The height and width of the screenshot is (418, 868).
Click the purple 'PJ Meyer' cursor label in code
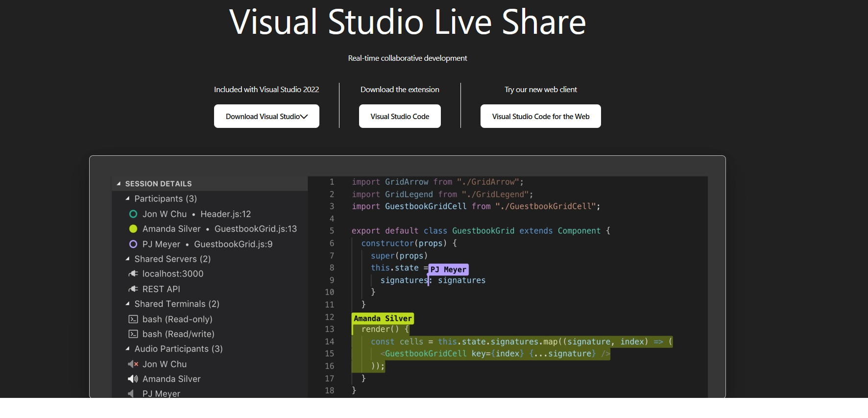point(448,270)
